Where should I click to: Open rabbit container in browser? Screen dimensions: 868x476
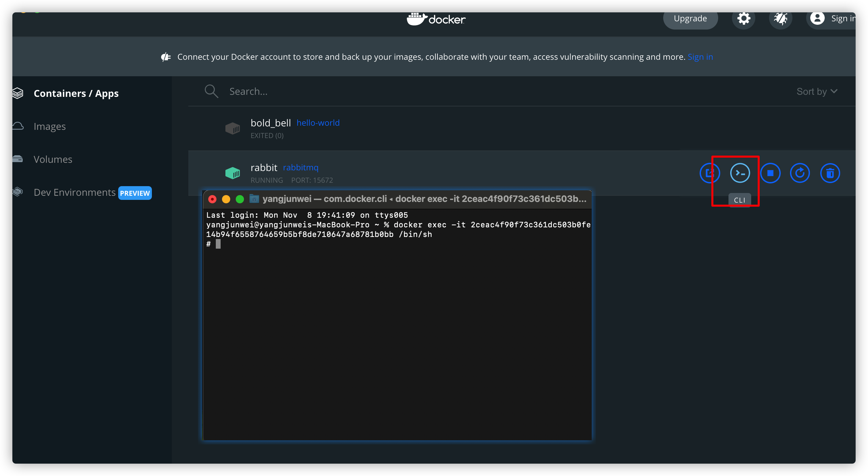[710, 173]
